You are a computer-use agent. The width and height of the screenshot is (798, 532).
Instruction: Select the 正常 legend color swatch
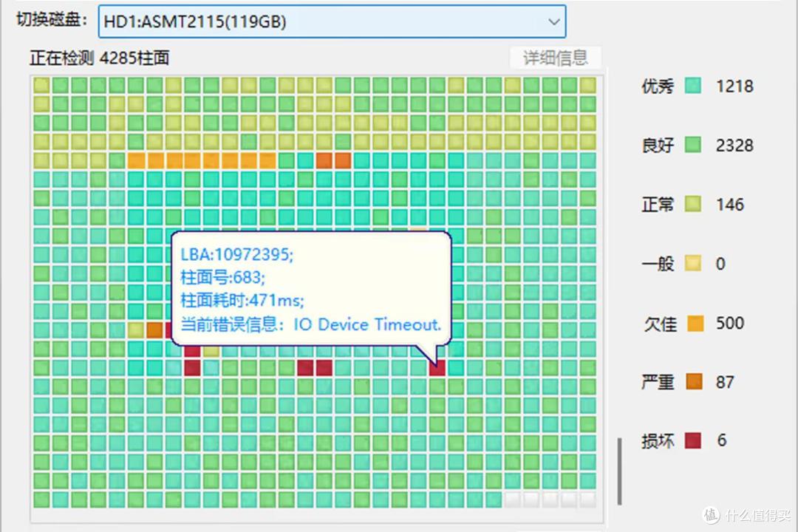click(692, 204)
